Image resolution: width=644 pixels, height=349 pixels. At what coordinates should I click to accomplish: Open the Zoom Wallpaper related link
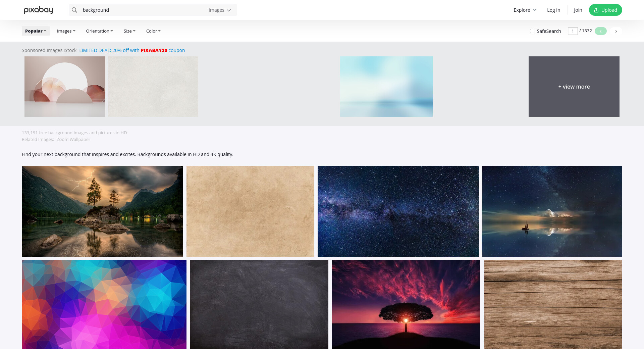(x=73, y=140)
